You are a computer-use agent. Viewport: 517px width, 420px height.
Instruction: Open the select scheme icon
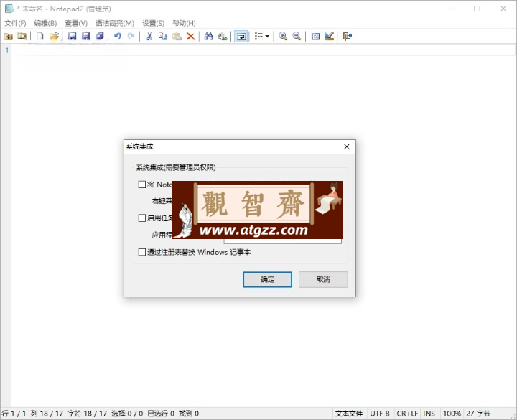pos(315,37)
